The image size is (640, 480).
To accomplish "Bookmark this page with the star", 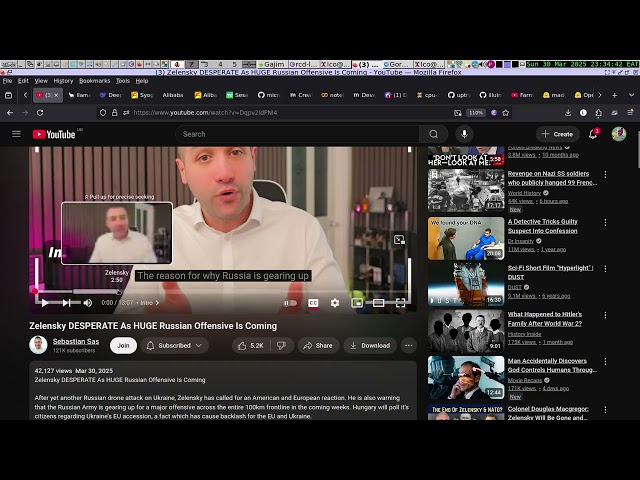I will point(506,113).
